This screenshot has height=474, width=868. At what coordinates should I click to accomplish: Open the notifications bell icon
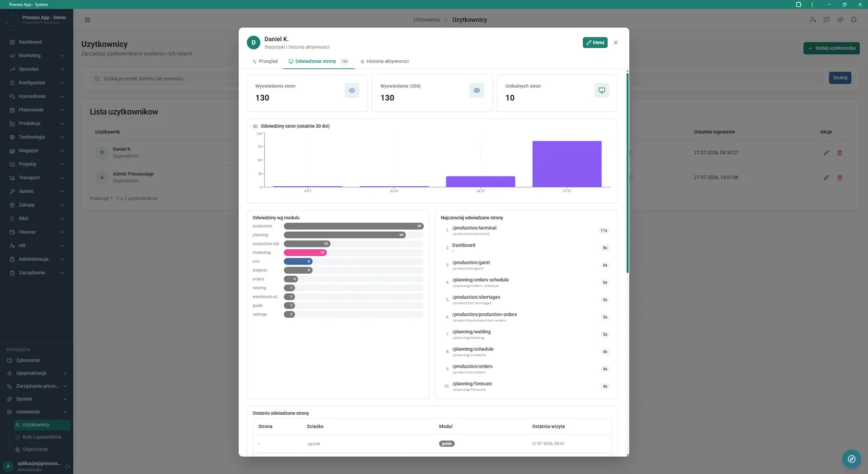[853, 20]
